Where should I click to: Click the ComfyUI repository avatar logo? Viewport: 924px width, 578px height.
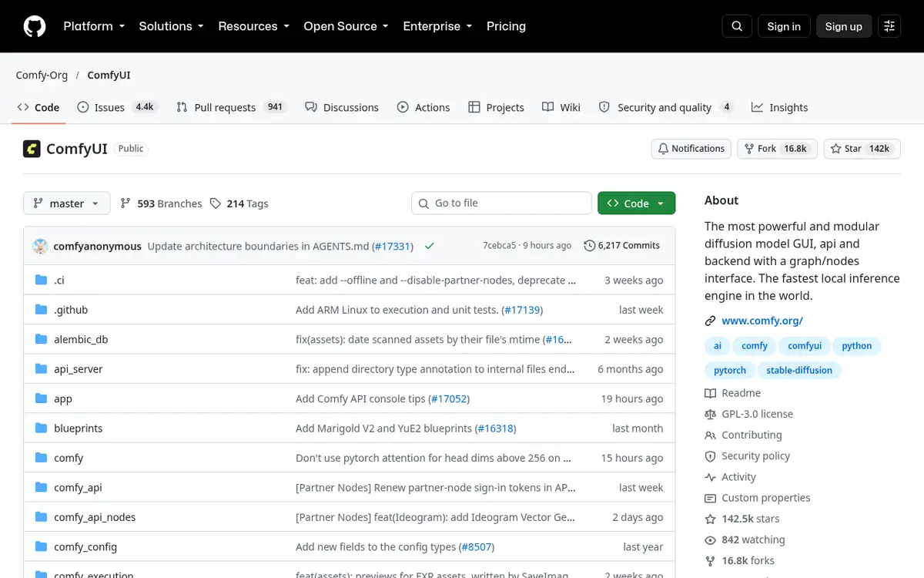32,149
